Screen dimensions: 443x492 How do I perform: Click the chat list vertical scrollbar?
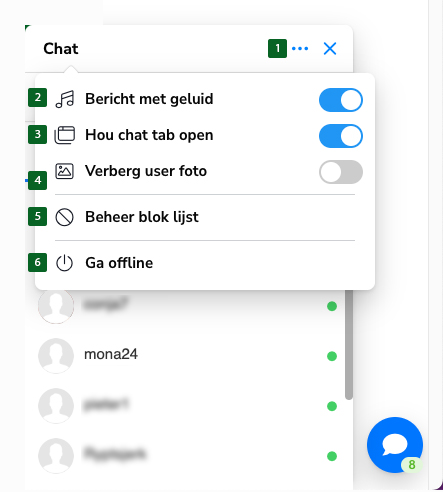349,344
